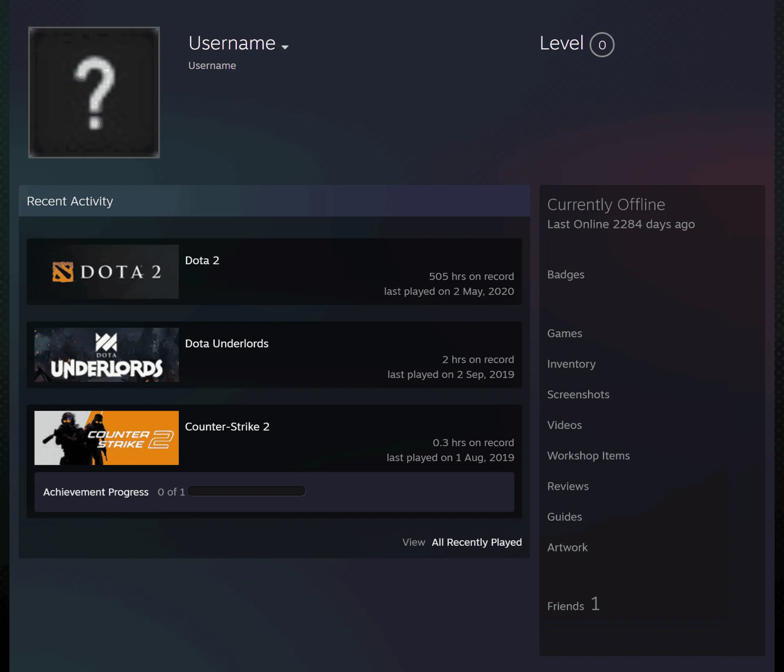
Task: Click 'last played on 2 May, 2020'
Action: [x=449, y=291]
